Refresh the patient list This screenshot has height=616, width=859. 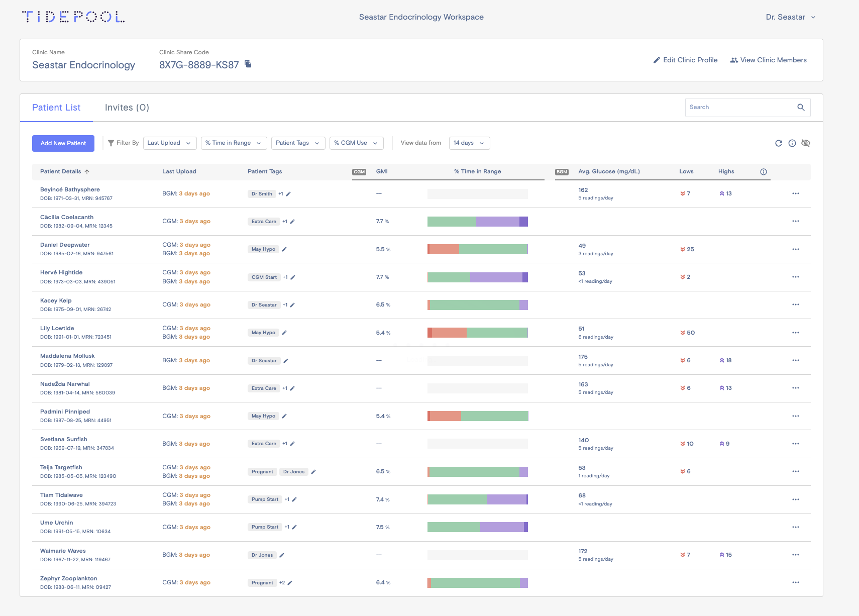(778, 143)
